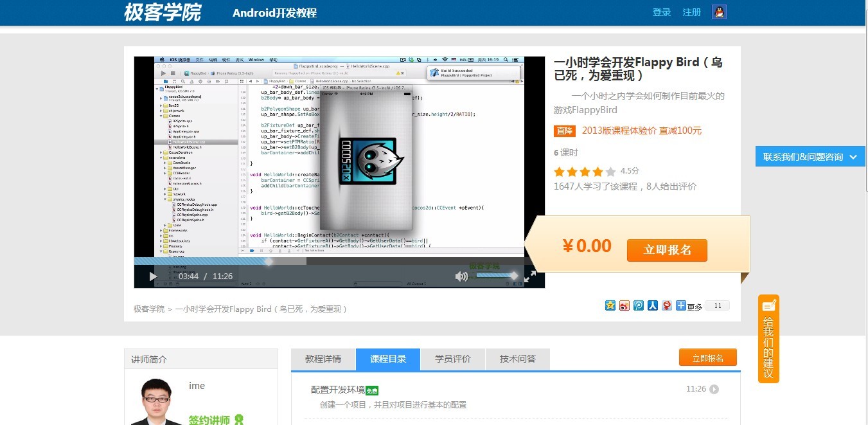Share to Sina Weibo icon
This screenshot has width=868, height=425.
coord(624,305)
